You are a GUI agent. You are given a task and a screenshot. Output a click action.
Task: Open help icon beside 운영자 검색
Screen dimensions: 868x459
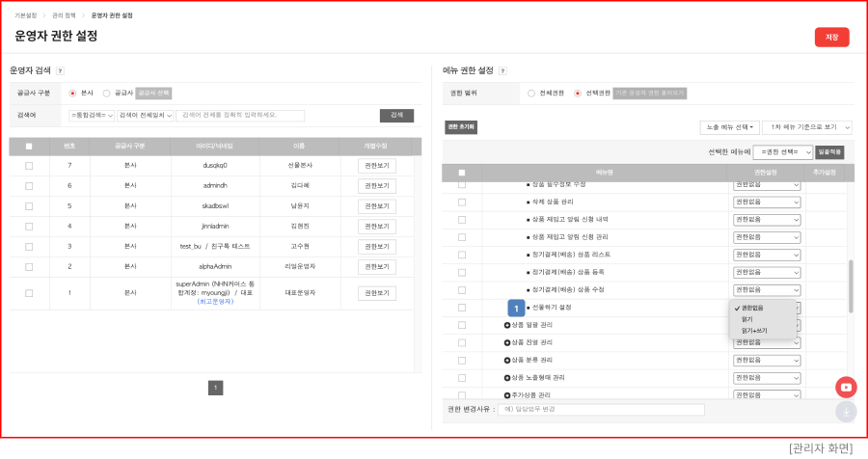pyautogui.click(x=60, y=70)
